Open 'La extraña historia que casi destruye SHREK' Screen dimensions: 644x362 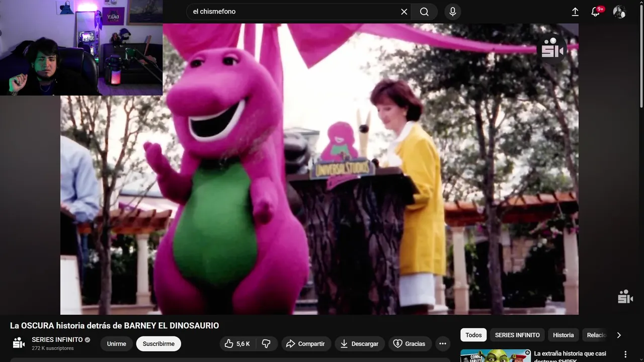[570, 356]
